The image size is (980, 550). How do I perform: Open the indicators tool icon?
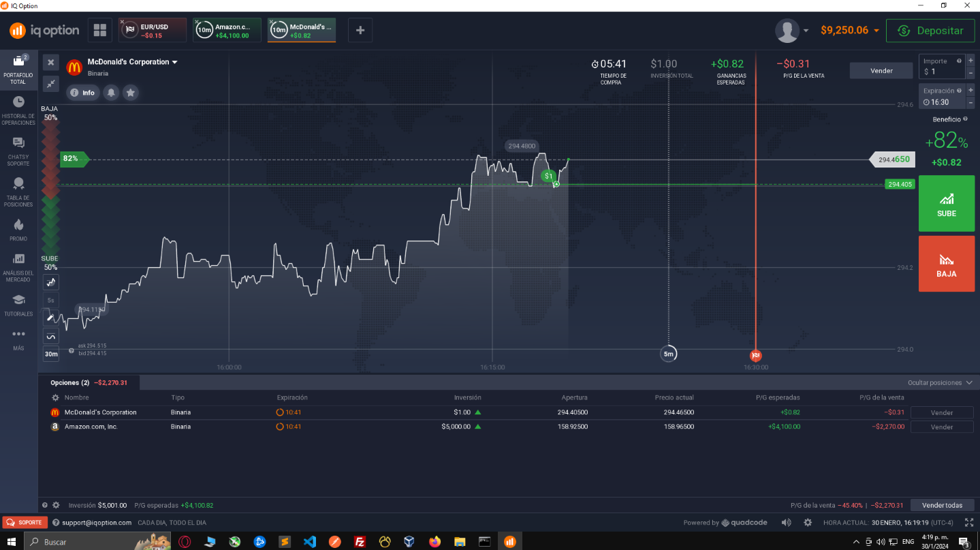pyautogui.click(x=51, y=336)
